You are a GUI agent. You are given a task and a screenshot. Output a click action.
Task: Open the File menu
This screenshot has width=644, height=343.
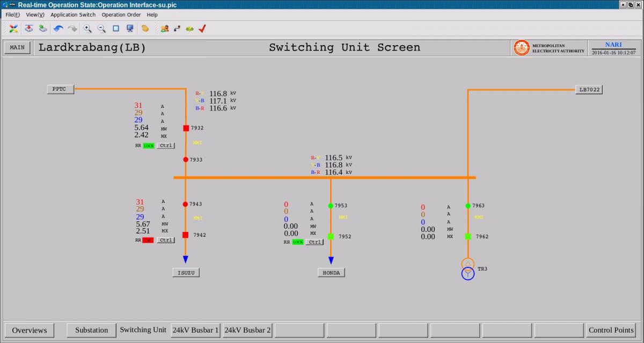[13, 15]
